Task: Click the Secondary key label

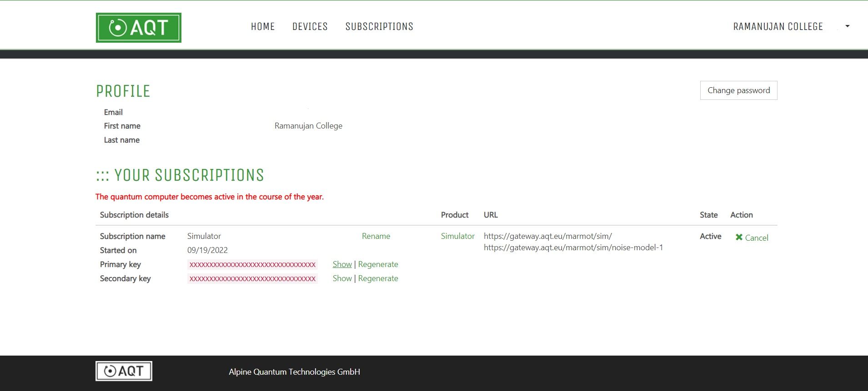Action: click(125, 278)
